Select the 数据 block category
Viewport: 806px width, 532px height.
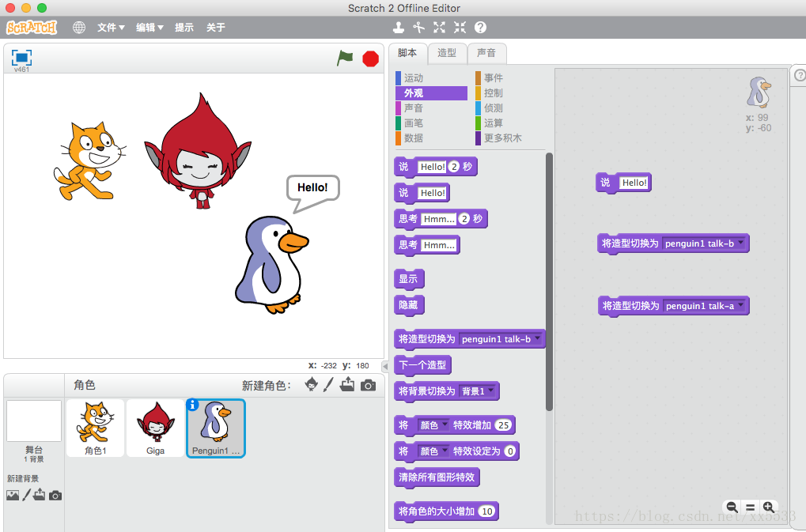click(431, 138)
